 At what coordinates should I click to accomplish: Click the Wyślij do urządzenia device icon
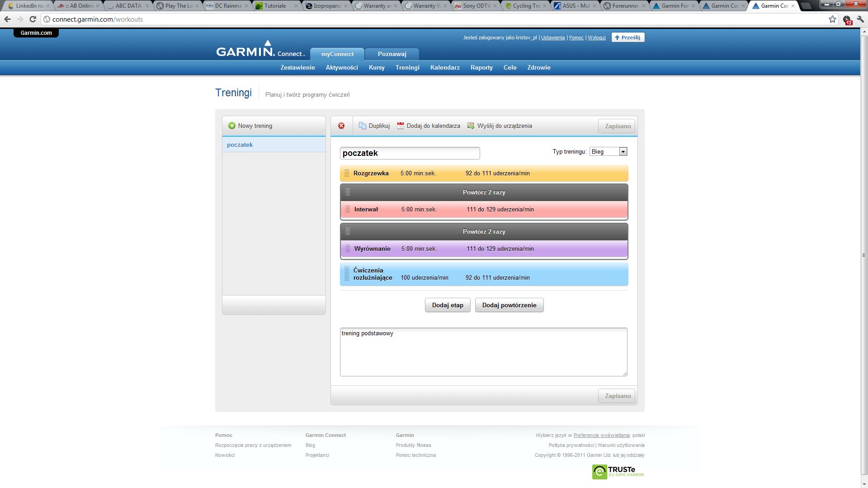pos(471,126)
